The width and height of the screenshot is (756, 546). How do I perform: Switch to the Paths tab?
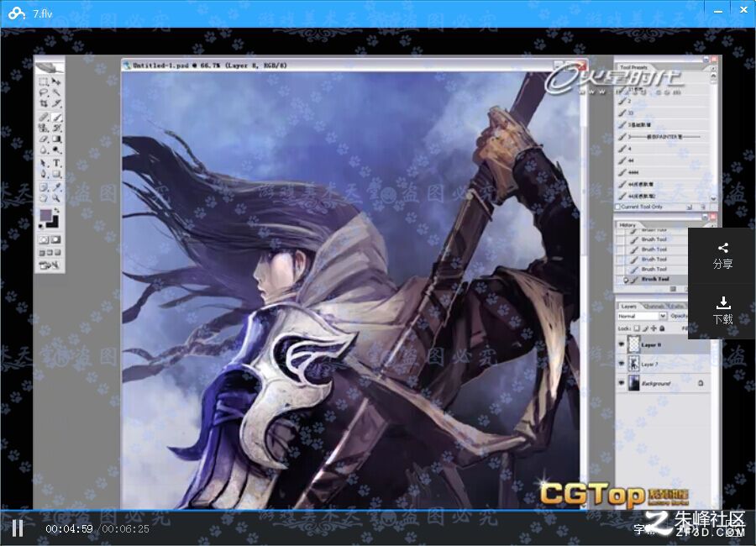click(x=676, y=307)
